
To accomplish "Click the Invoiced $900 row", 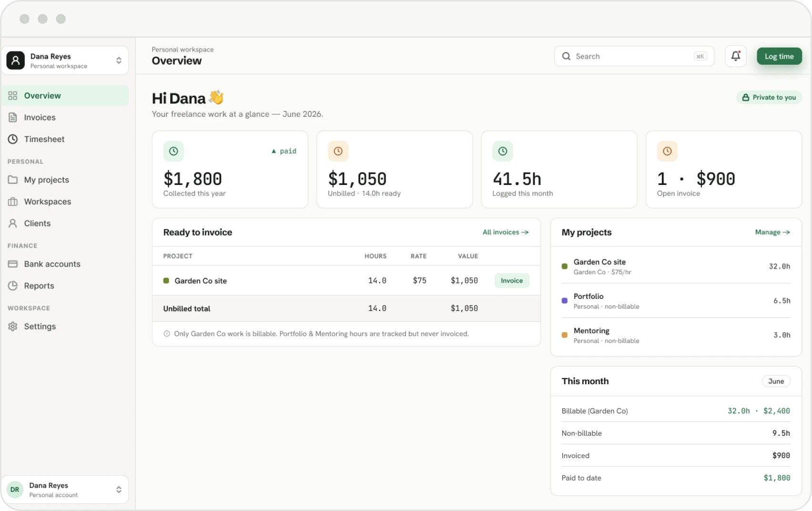I will click(x=676, y=456).
